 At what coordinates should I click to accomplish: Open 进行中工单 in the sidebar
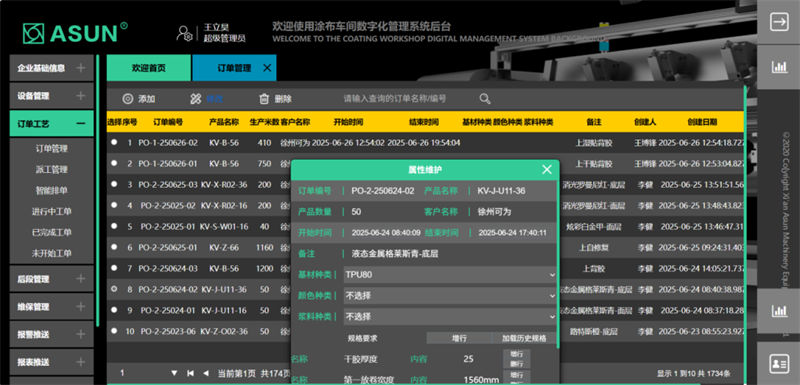pyautogui.click(x=52, y=211)
